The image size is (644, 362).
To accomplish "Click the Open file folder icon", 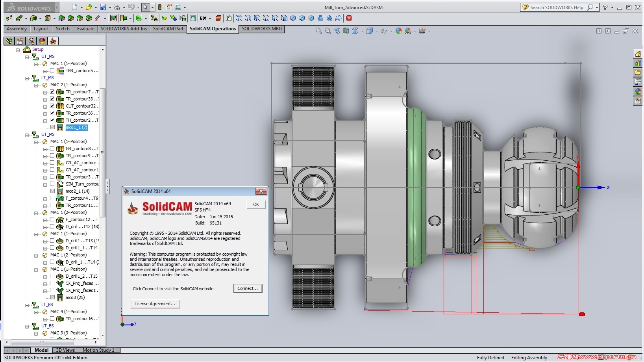I will pos(89,7).
